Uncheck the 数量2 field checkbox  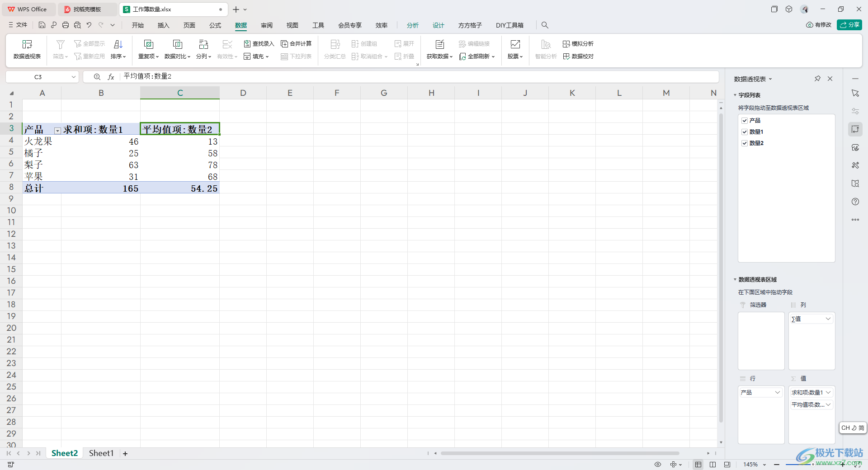[x=745, y=143]
